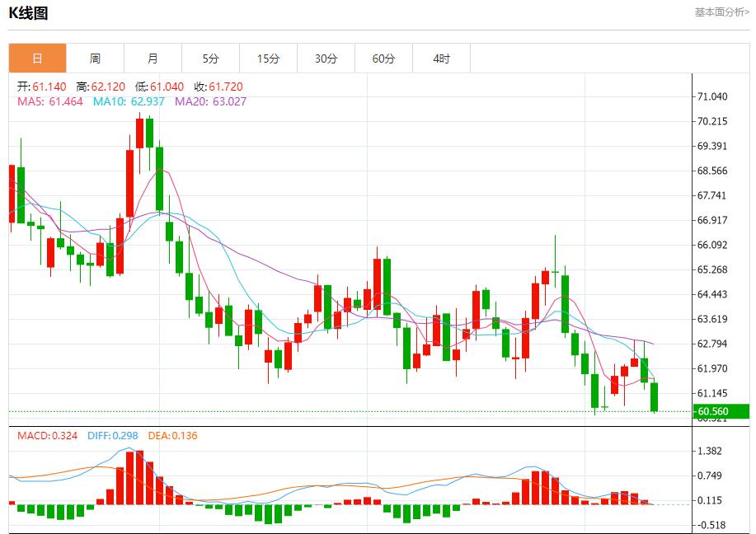Viewport: 756px width, 534px height.
Task: Click the DIFF value label
Action: point(114,435)
